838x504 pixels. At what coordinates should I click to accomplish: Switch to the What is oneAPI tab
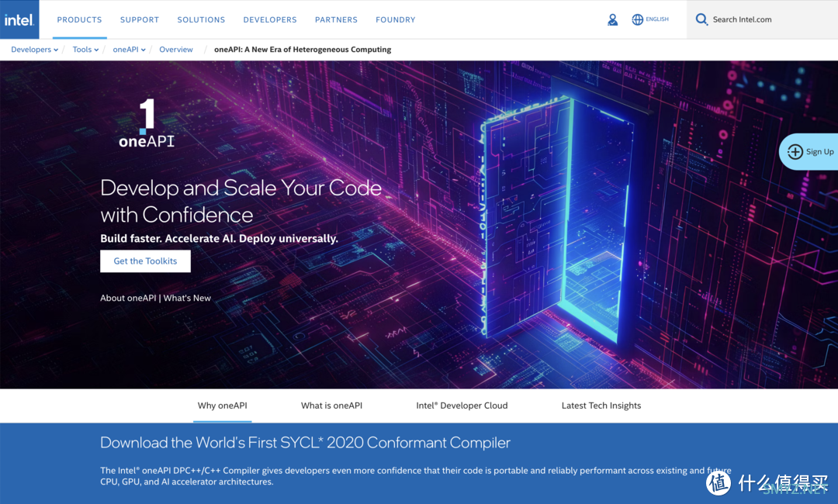[x=331, y=406]
